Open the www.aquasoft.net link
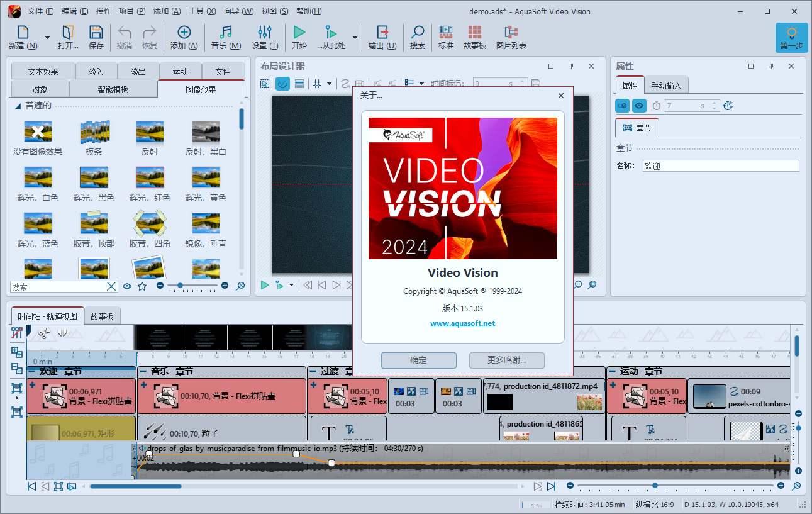Image resolution: width=812 pixels, height=514 pixels. 463,323
